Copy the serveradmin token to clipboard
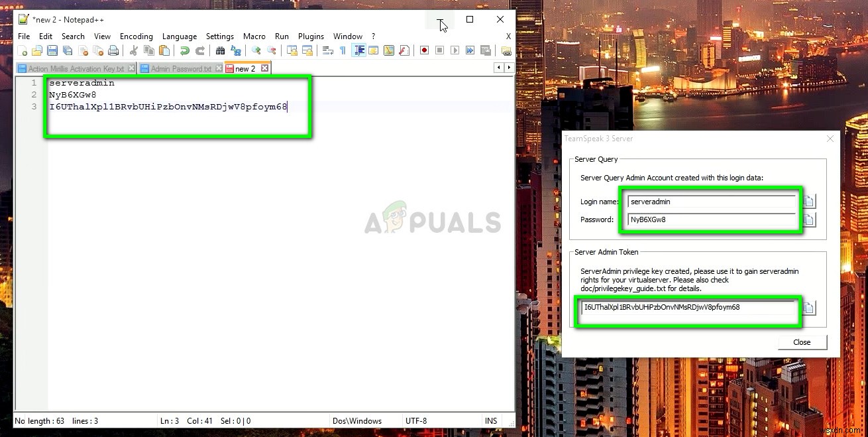Image resolution: width=868 pixels, height=437 pixels. 810,307
